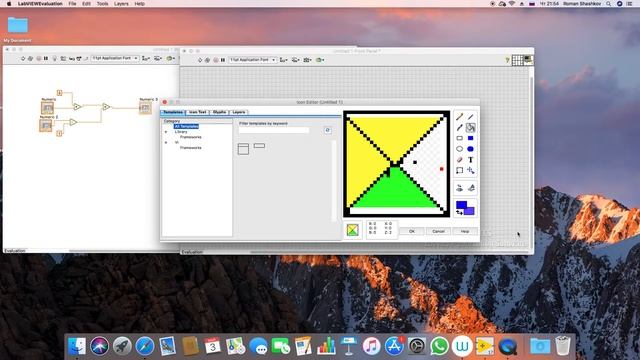Screen dimensions: 640x360
Task: Select Frameworks under Library
Action: [191, 137]
